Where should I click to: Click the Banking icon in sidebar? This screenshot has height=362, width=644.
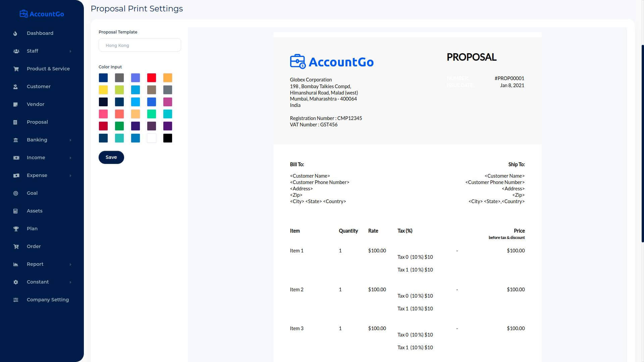15,140
